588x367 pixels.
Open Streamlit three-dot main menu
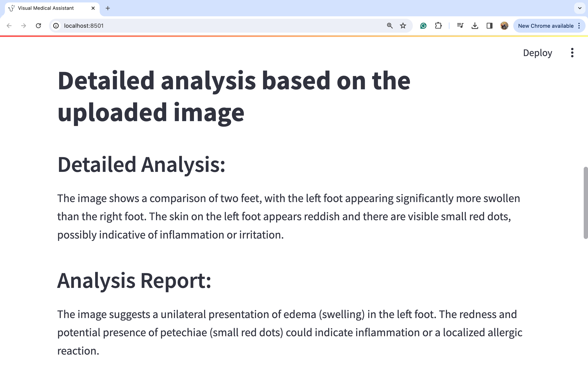coord(572,53)
